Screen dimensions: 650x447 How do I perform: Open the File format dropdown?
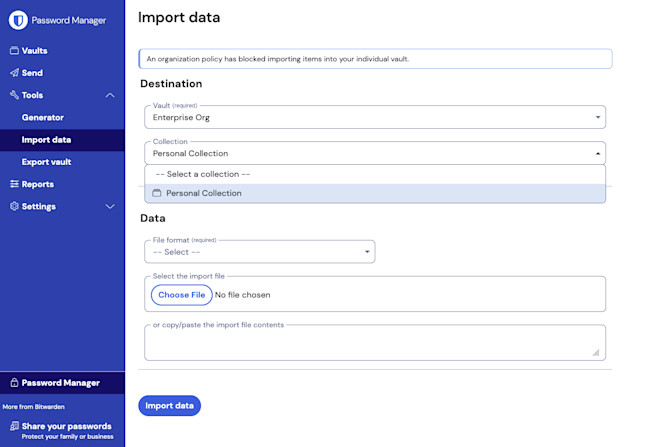pos(260,252)
